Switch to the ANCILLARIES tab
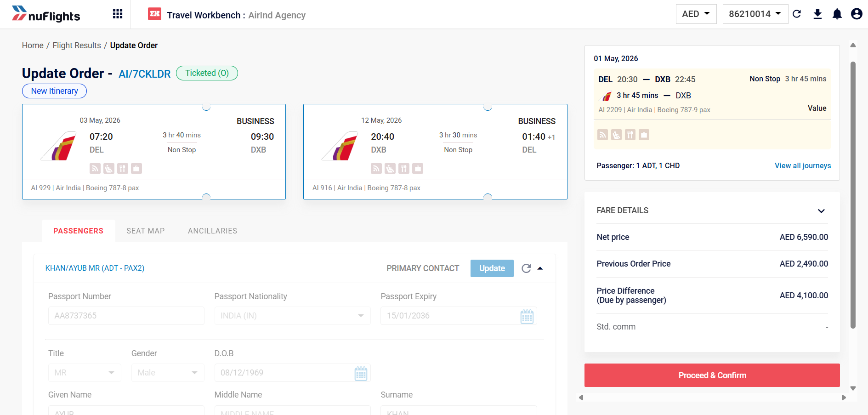The width and height of the screenshot is (868, 415). pyautogui.click(x=212, y=231)
